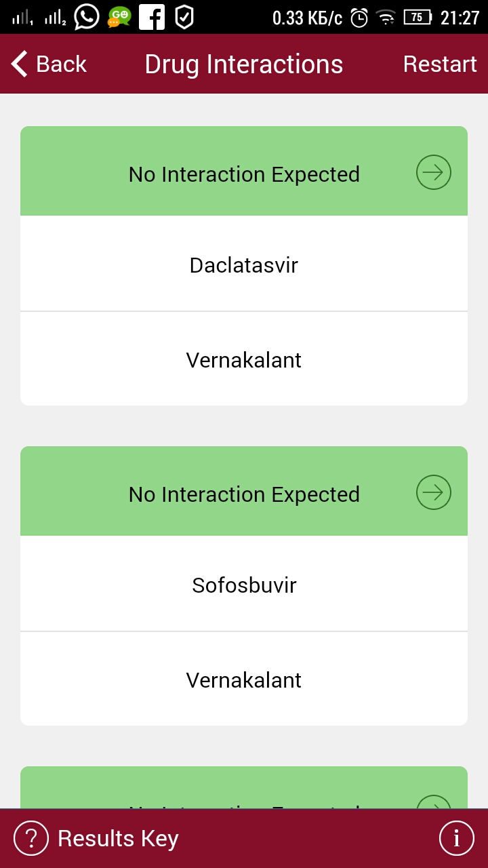Open the info circle icon

click(456, 838)
